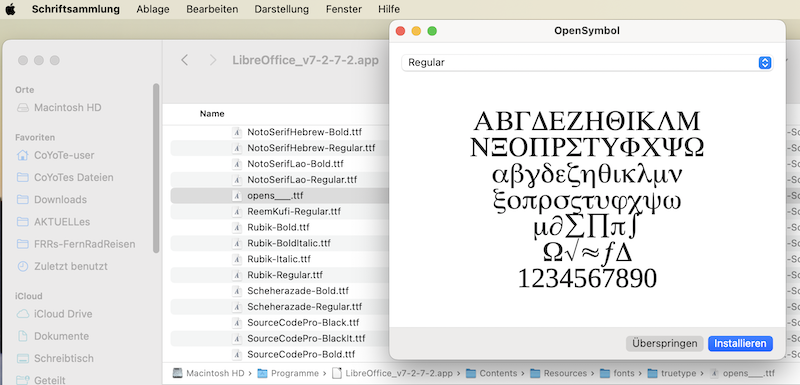
Task: Open the Darstellung menu
Action: 282,9
